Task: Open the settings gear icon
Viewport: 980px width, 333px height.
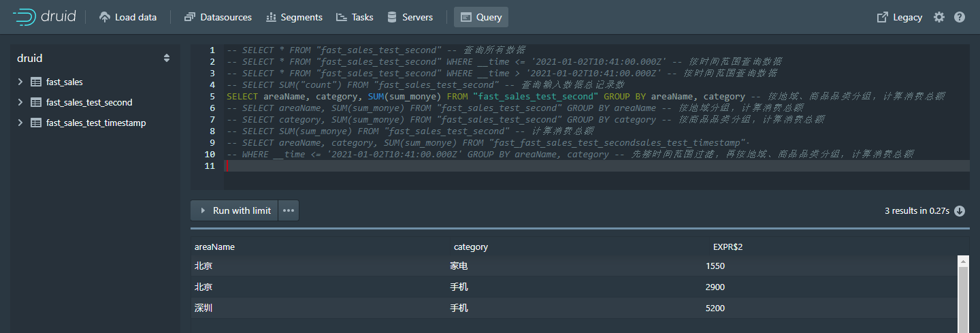Action: (x=939, y=17)
